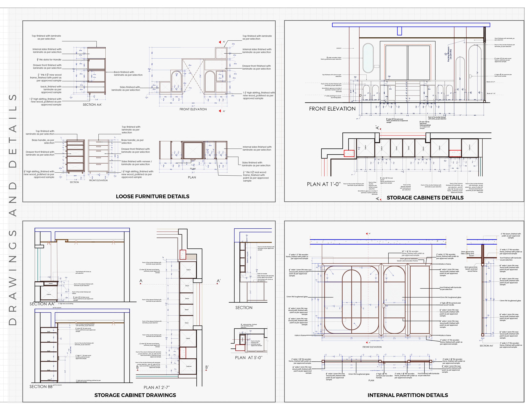532x410 pixels.
Task: Click the oval mirror in storage cabinet elevation
Action: pos(368,58)
